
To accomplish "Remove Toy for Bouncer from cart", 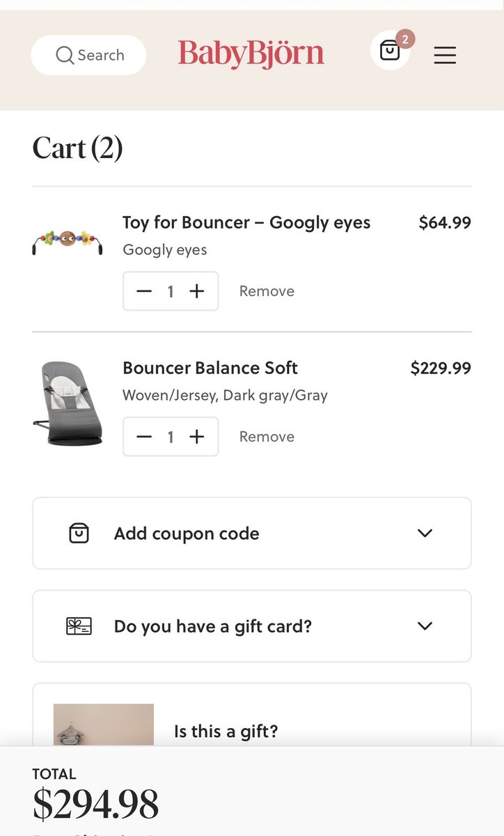I will 267,291.
